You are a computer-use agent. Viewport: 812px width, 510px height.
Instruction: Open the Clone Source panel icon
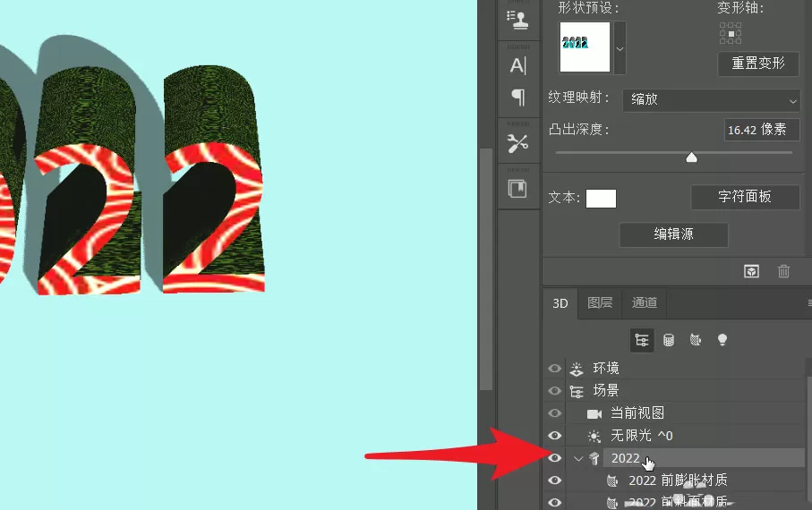click(x=517, y=21)
